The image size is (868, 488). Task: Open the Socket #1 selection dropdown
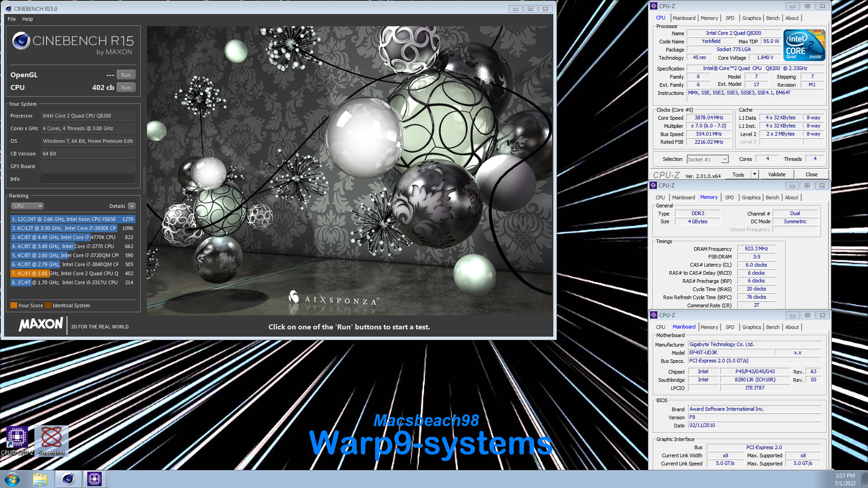(708, 160)
